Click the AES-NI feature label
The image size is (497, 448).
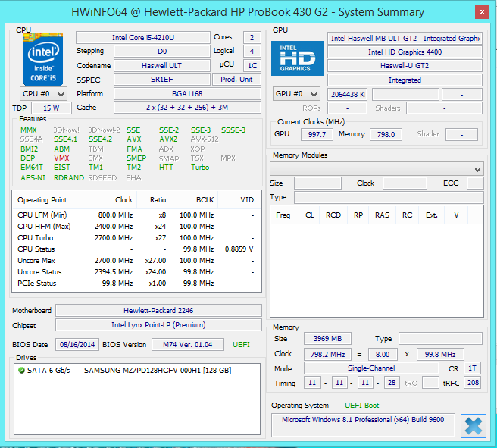[33, 178]
